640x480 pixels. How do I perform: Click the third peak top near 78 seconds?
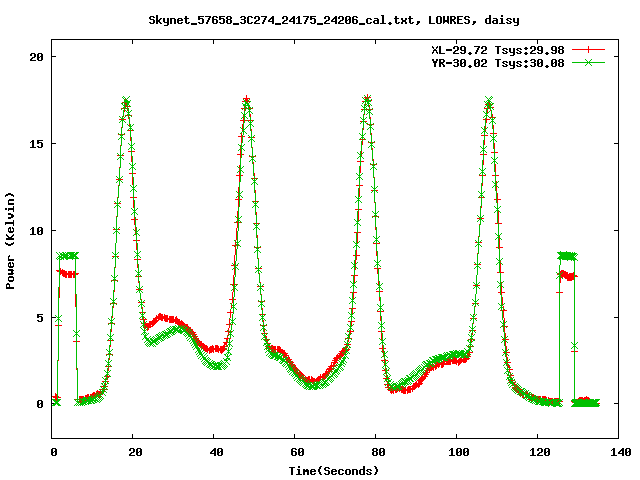coord(367,100)
